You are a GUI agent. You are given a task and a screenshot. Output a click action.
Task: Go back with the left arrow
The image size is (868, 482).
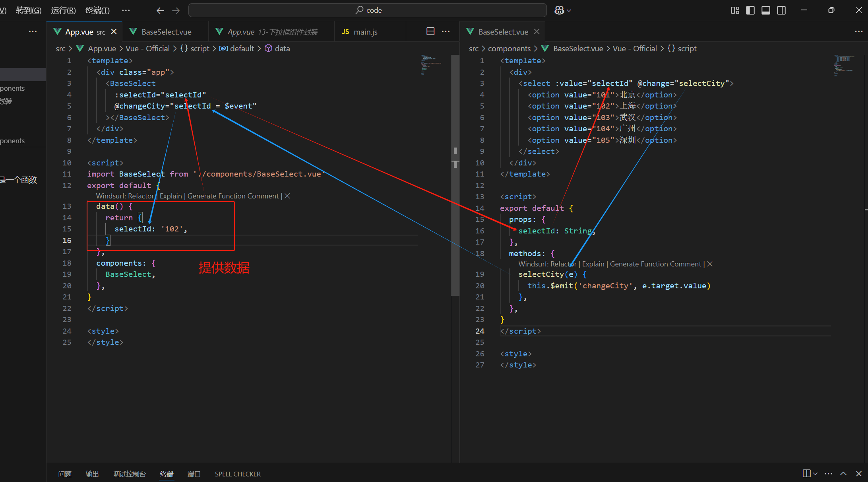coord(160,10)
